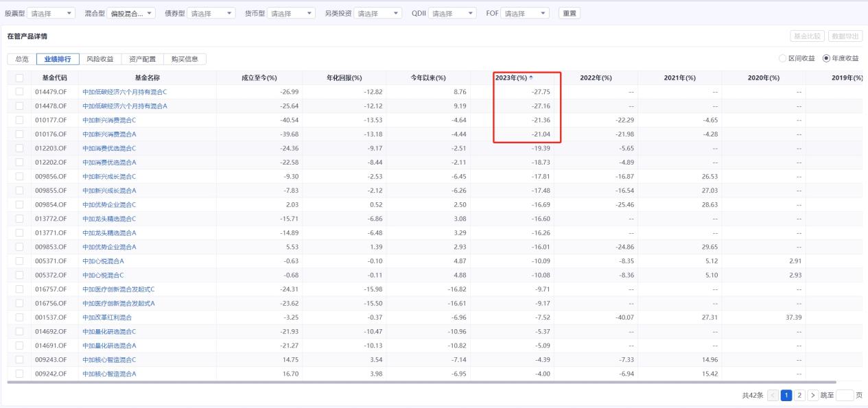The image size is (868, 408).
Task: Select the 区间收益 radio button
Action: click(783, 59)
